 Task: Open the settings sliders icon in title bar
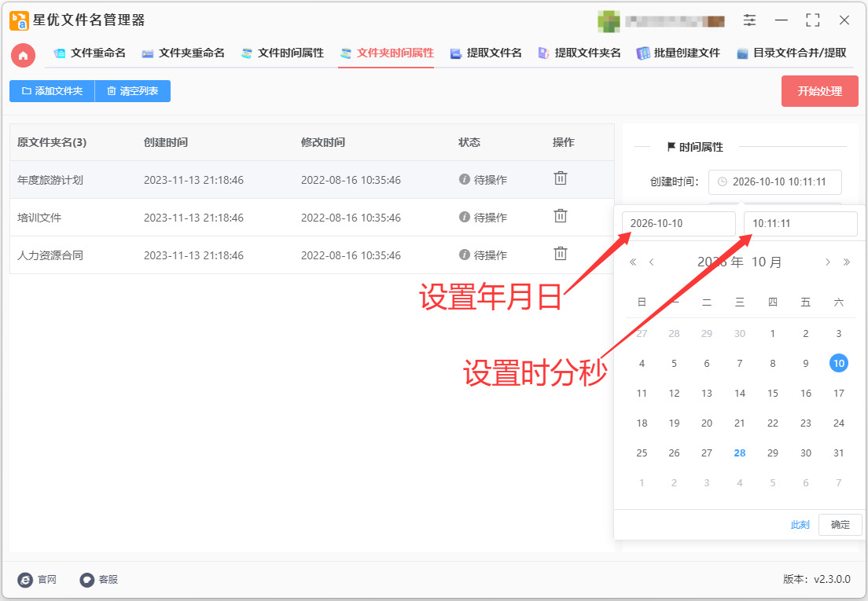click(x=749, y=20)
